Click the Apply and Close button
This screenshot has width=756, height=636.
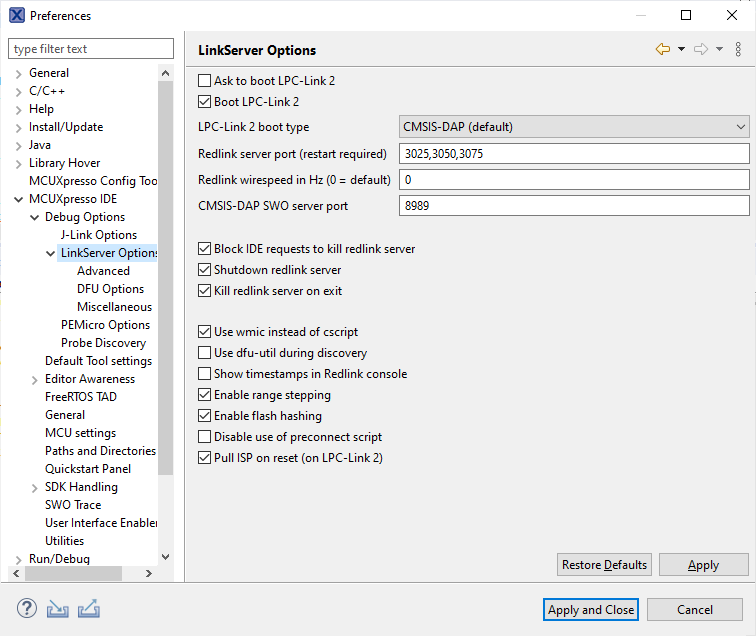[x=591, y=610]
